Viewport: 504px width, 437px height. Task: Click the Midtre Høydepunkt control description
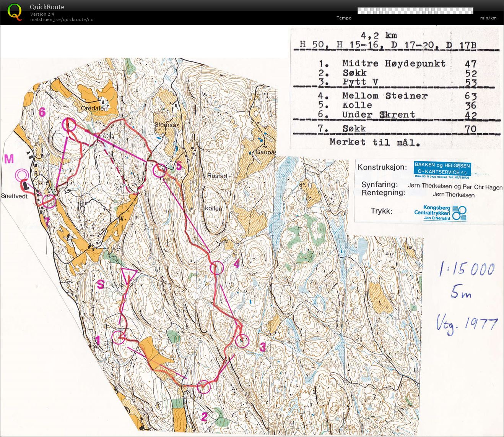[394, 63]
